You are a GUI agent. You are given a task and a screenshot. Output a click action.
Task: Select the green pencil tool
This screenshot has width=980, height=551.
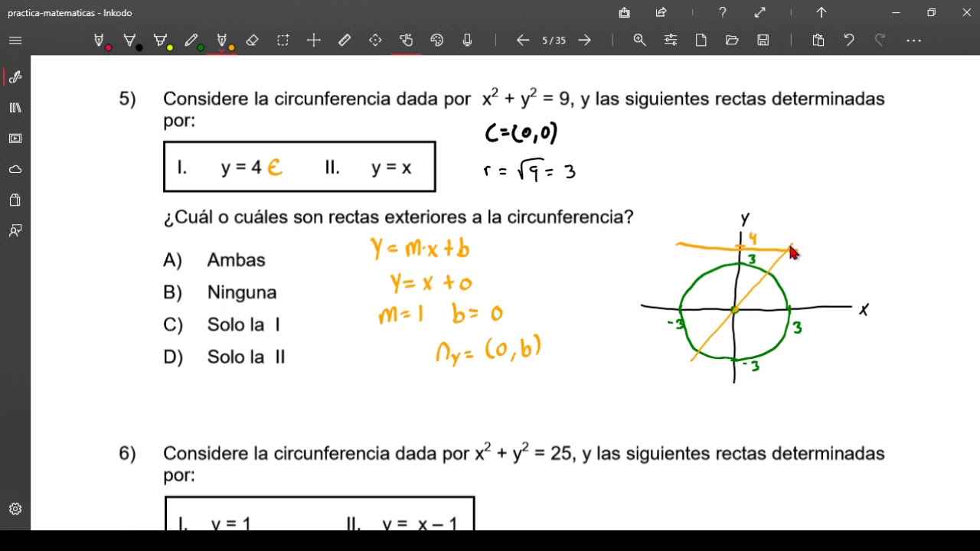point(193,41)
